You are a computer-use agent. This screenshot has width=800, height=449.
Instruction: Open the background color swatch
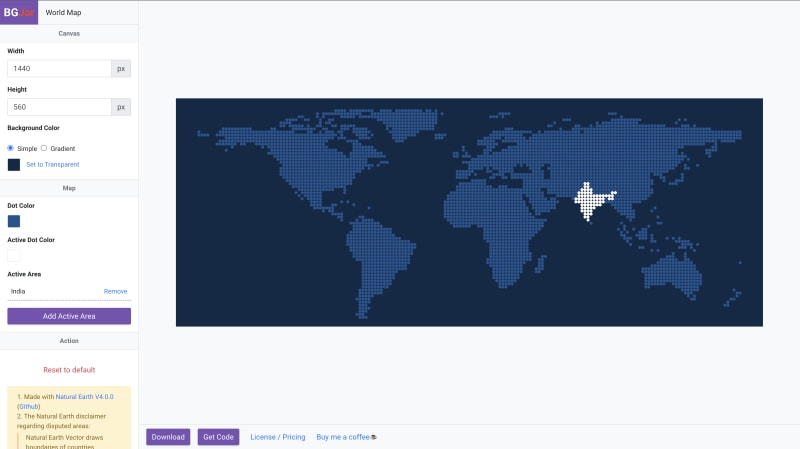[x=14, y=164]
